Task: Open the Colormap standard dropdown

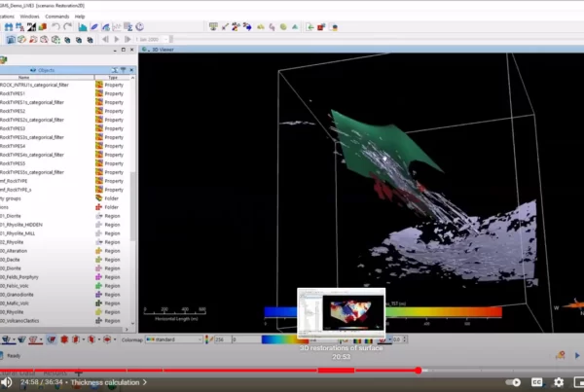Action: tap(174, 339)
